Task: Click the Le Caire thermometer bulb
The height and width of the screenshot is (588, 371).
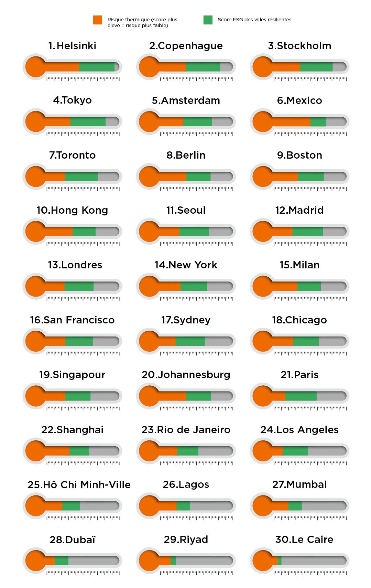Action: [x=263, y=561]
